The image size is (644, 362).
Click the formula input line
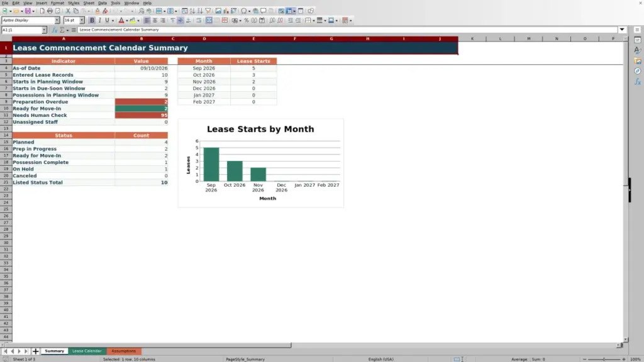(347, 30)
